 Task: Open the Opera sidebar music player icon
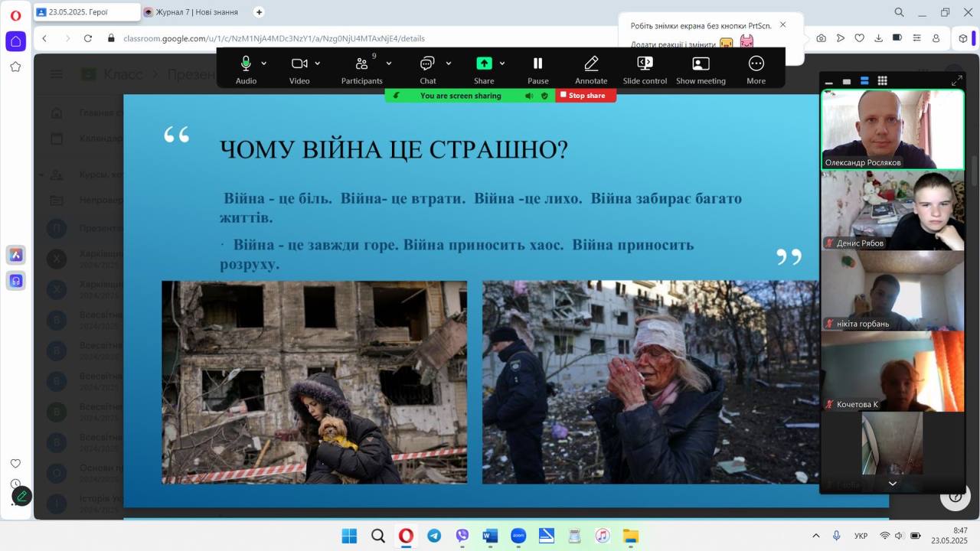[x=15, y=281]
